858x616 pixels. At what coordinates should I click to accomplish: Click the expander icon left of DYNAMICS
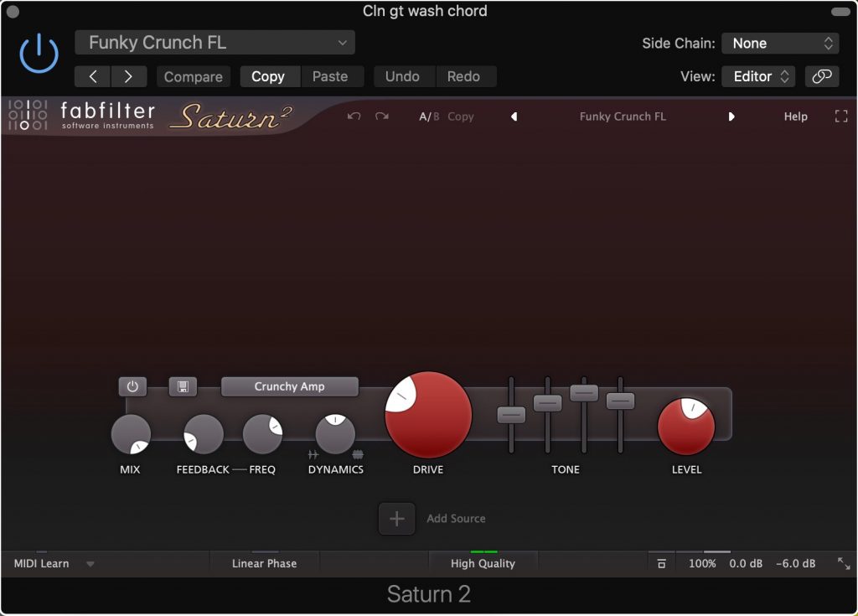coord(313,454)
